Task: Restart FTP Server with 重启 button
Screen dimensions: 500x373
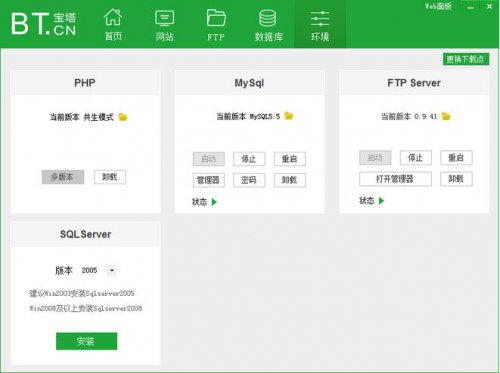Action: click(456, 158)
